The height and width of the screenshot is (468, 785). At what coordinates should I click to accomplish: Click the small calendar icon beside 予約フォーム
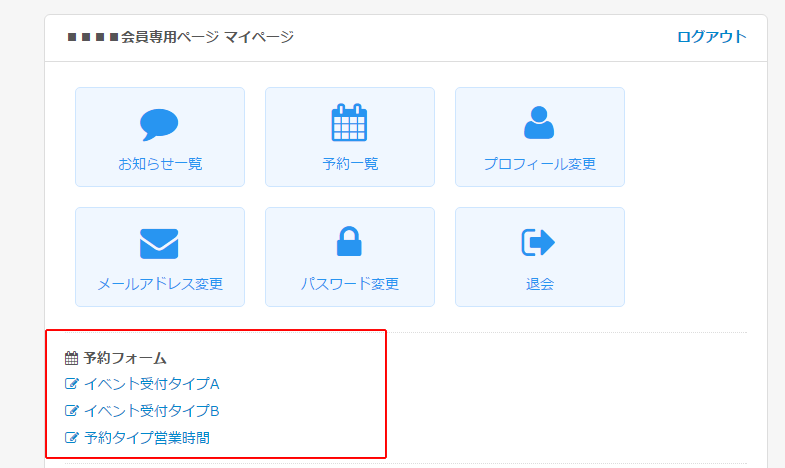pos(71,358)
